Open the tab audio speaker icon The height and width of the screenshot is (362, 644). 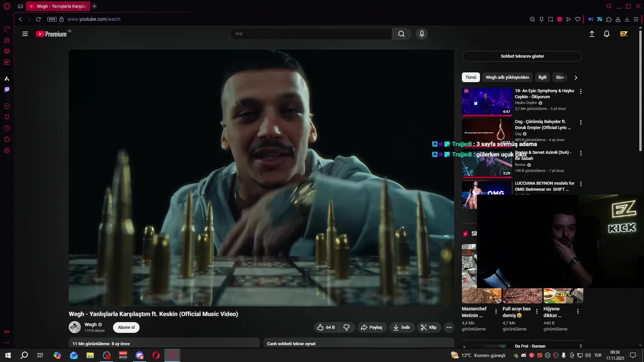591,19
